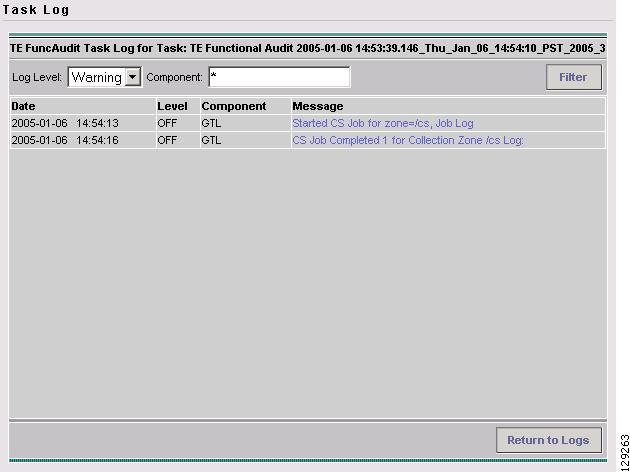Image resolution: width=630 pixels, height=472 pixels.
Task: Click the Component filter input field
Action: point(279,77)
